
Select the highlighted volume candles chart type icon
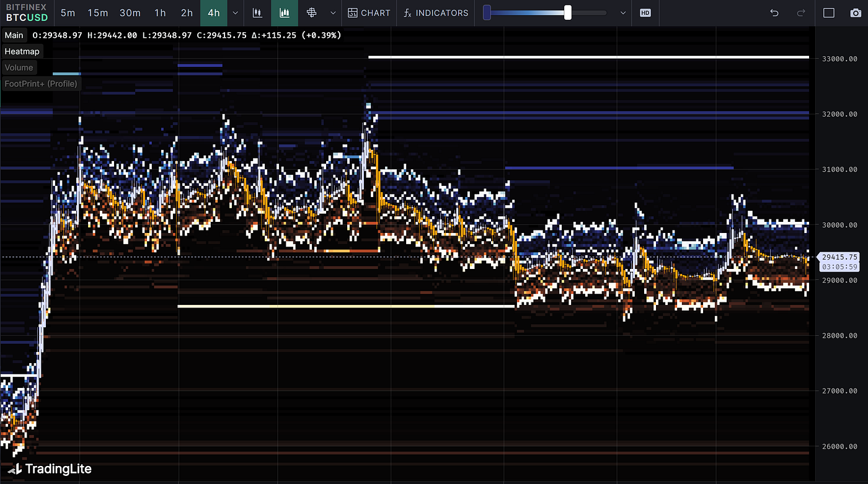coord(285,12)
